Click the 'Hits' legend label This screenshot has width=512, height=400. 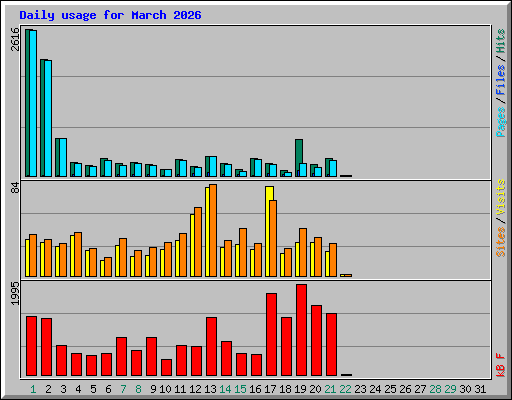point(501,41)
